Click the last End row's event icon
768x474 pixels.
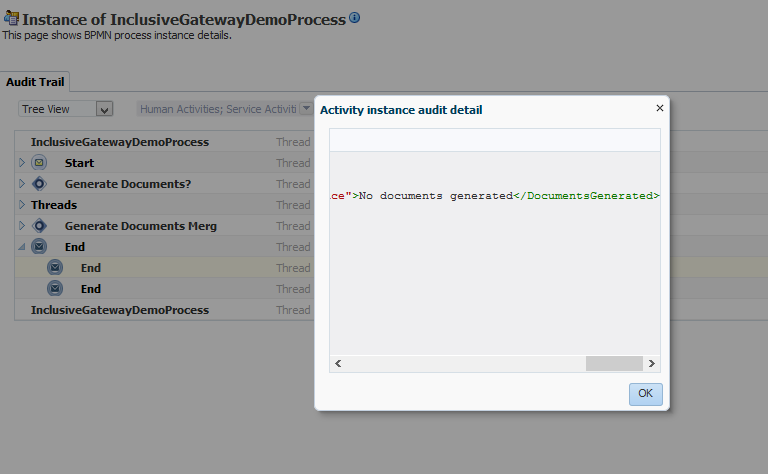coord(55,289)
